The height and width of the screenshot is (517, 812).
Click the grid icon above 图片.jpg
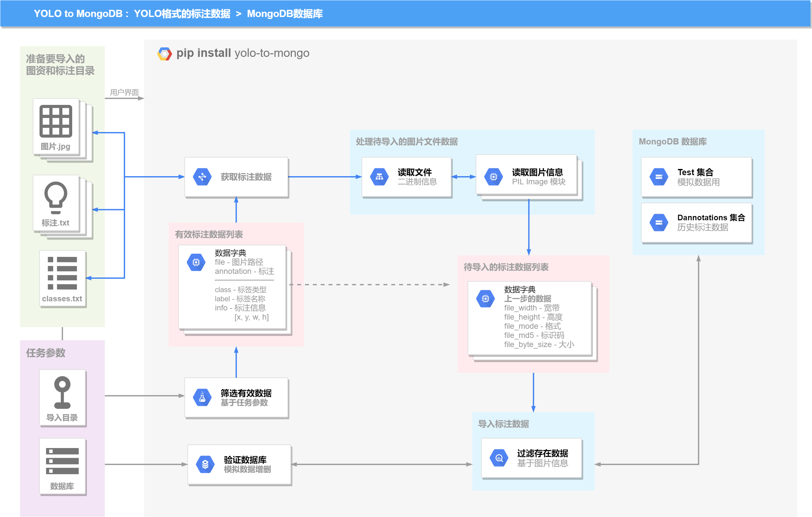[56, 121]
